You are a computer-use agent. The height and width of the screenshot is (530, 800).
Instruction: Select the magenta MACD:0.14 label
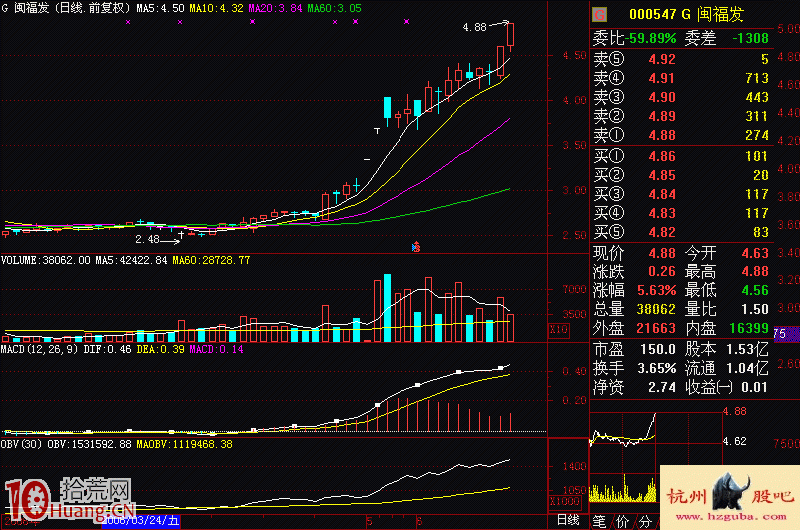[x=216, y=349]
